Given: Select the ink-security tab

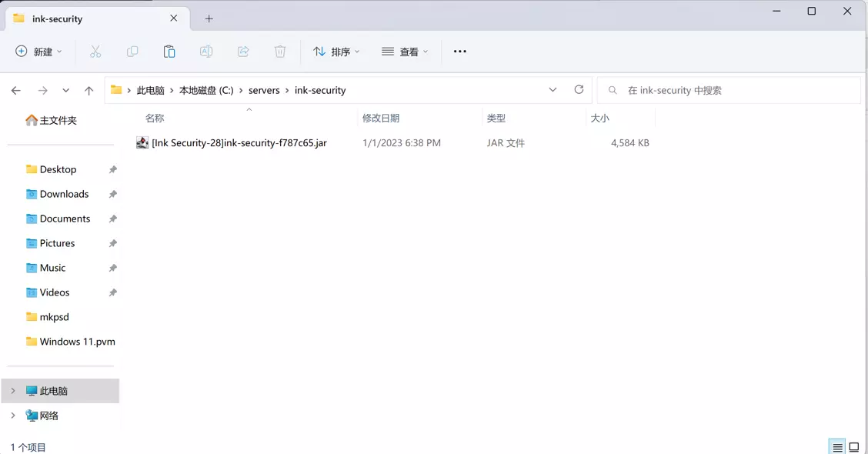Looking at the screenshot, I should click(92, 18).
